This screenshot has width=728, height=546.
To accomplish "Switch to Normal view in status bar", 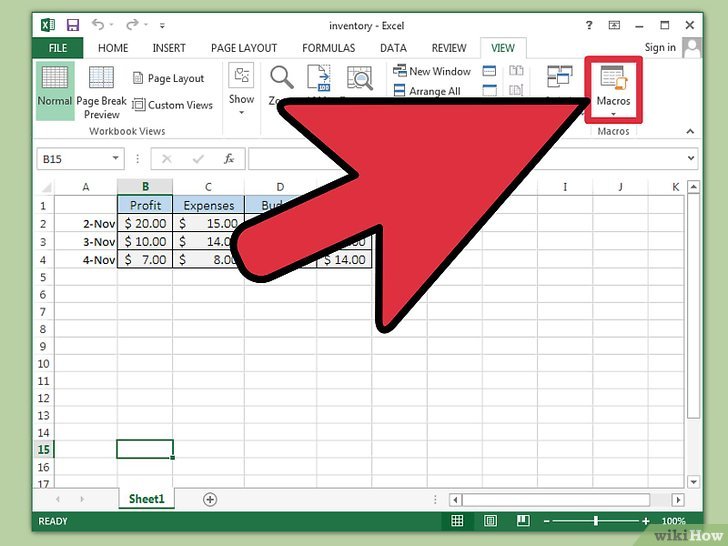I will 457,521.
